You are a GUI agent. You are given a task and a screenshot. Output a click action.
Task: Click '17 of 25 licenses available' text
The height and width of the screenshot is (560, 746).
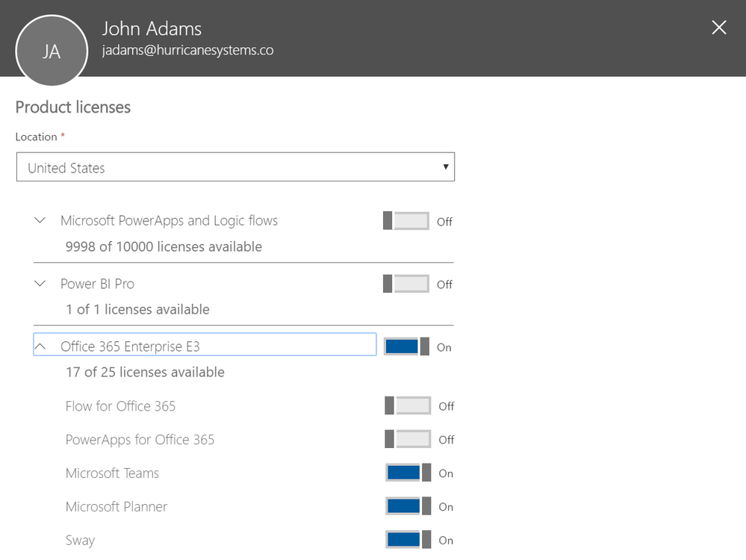tap(145, 372)
